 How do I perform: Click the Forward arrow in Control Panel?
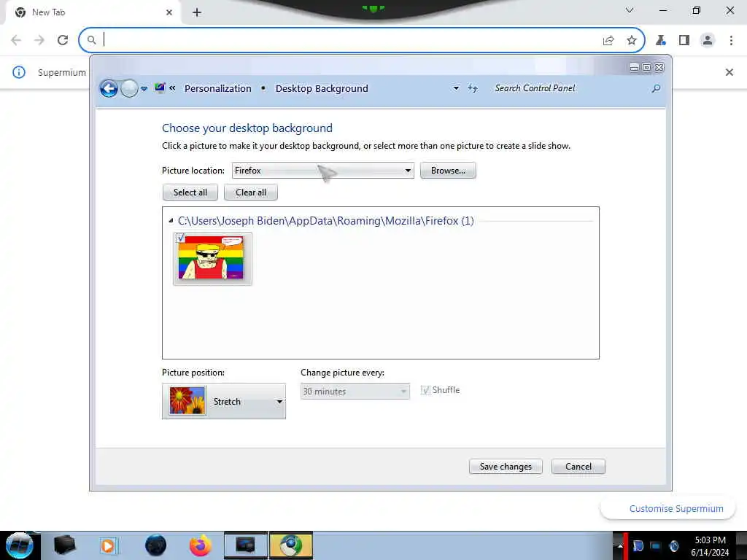click(x=129, y=88)
